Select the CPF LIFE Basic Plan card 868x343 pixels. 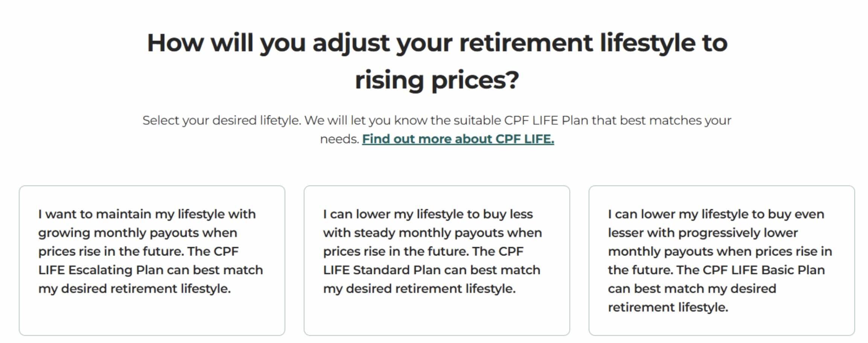[722, 260]
